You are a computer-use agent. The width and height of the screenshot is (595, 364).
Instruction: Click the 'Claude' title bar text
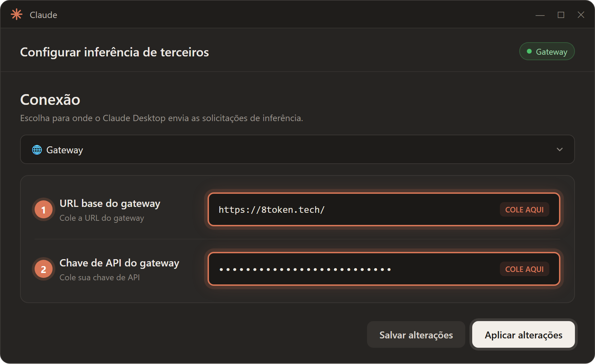[x=43, y=15]
